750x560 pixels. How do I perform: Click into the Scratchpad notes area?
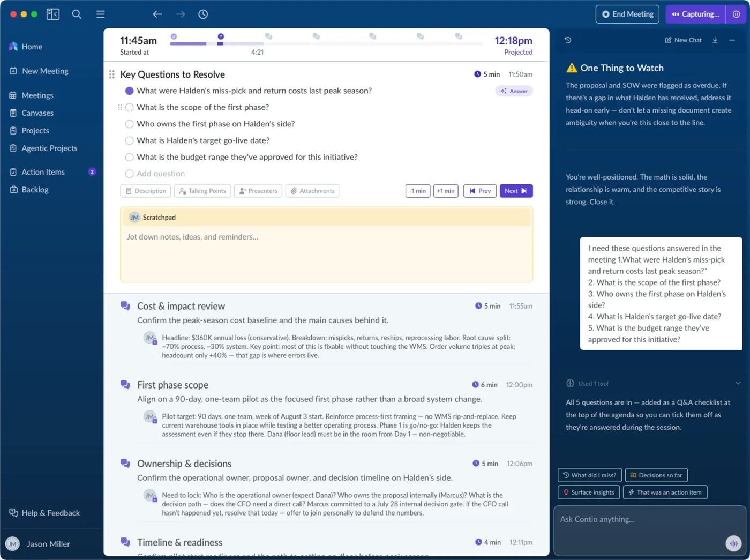pyautogui.click(x=326, y=254)
